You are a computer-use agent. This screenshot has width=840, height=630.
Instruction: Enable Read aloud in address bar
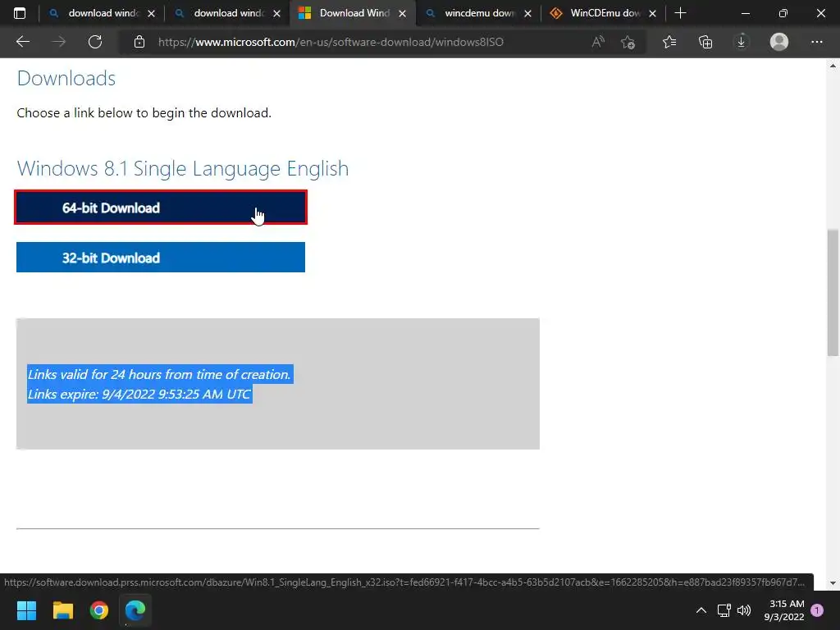coord(598,42)
